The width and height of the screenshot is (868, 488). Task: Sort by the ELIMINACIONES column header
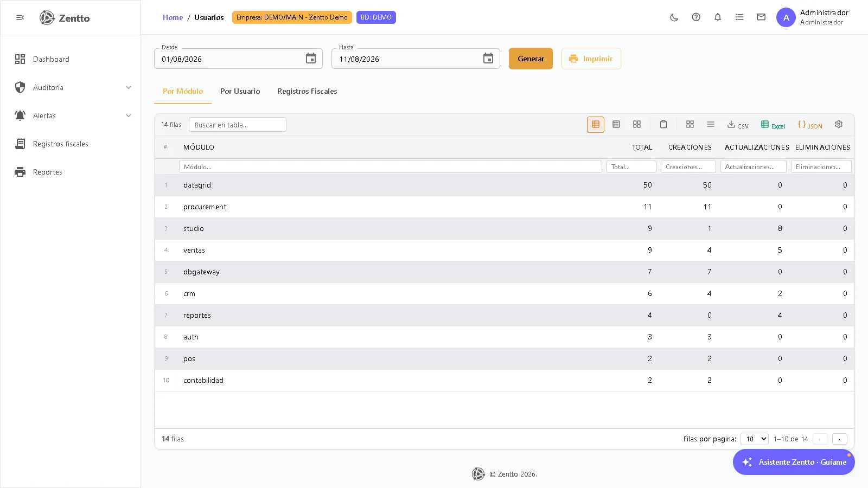click(822, 147)
